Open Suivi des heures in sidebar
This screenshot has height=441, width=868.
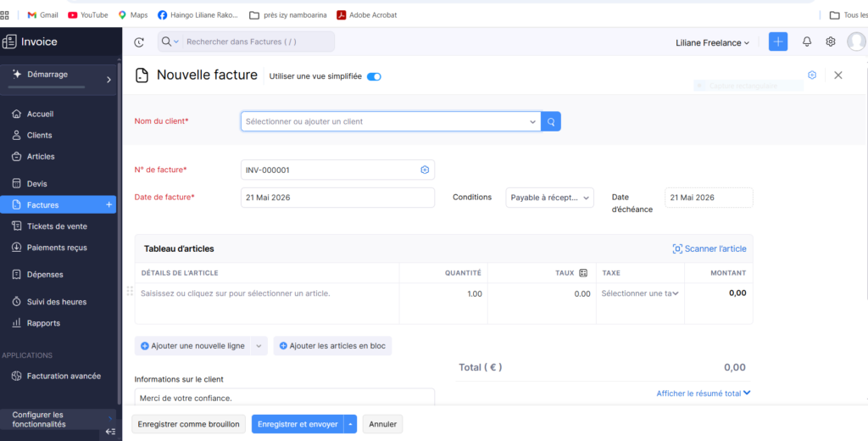pyautogui.click(x=58, y=302)
